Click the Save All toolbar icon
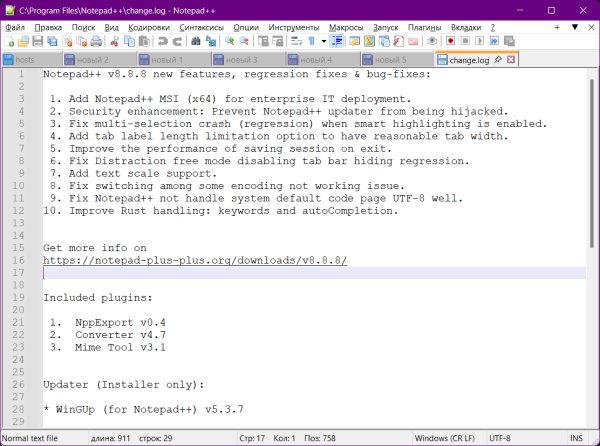Screen dimensions: 600x446 click(52, 41)
